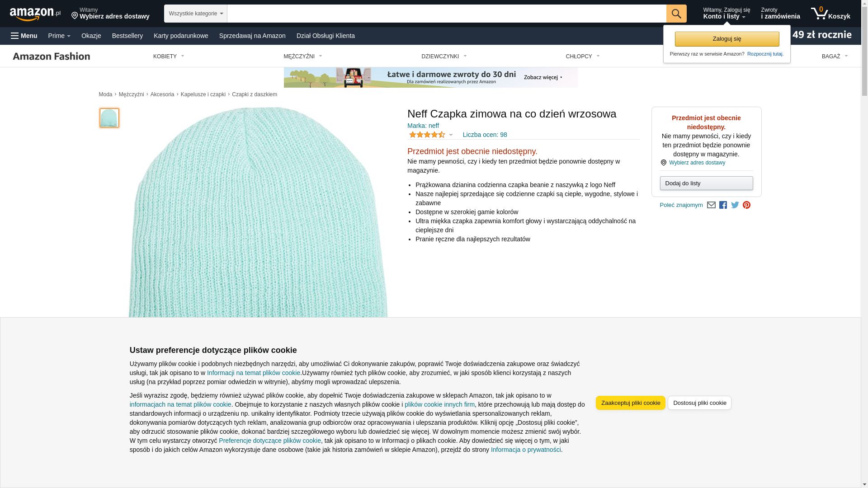Click the Amazon.pl logo

click(35, 14)
